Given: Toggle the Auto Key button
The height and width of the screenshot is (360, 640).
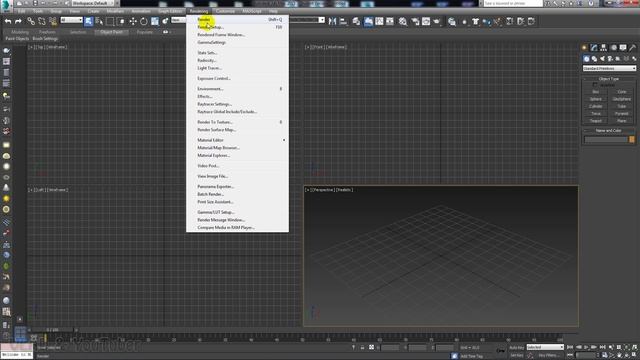Looking at the screenshot, I should point(517,347).
